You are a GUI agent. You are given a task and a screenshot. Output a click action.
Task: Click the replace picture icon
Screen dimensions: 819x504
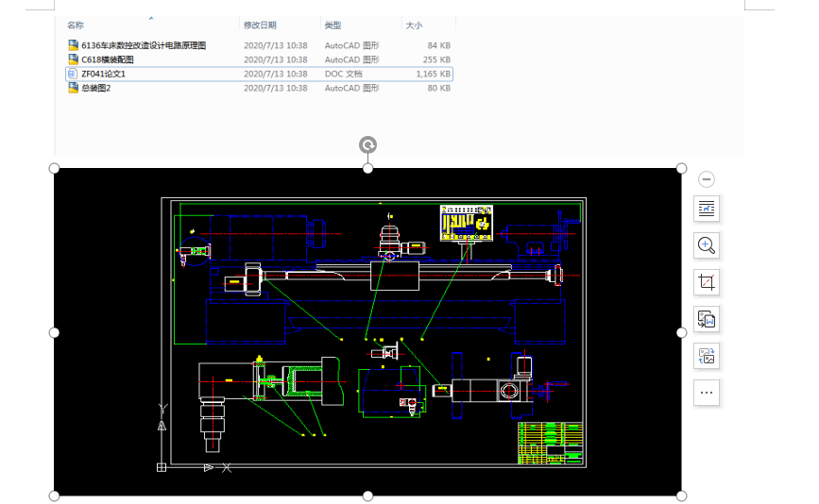coord(707,356)
